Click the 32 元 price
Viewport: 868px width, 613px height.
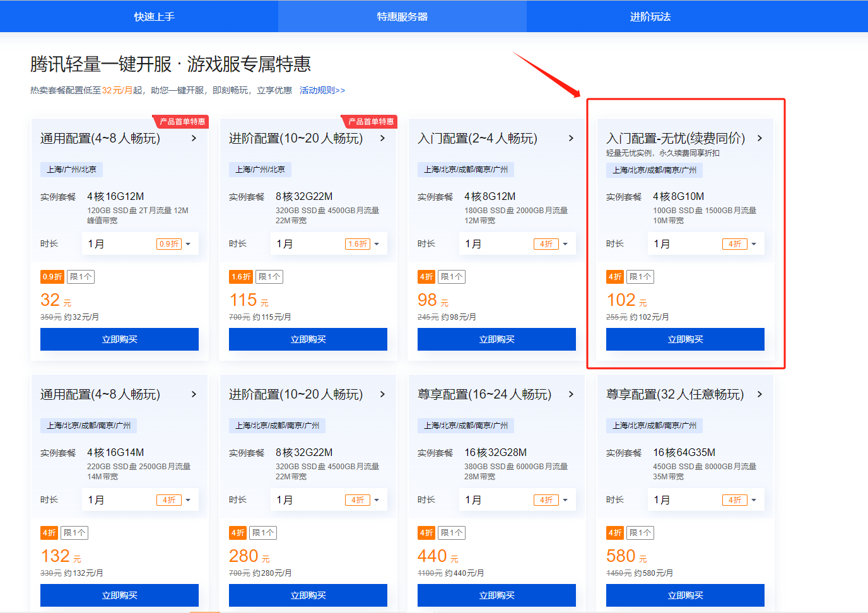tap(56, 300)
